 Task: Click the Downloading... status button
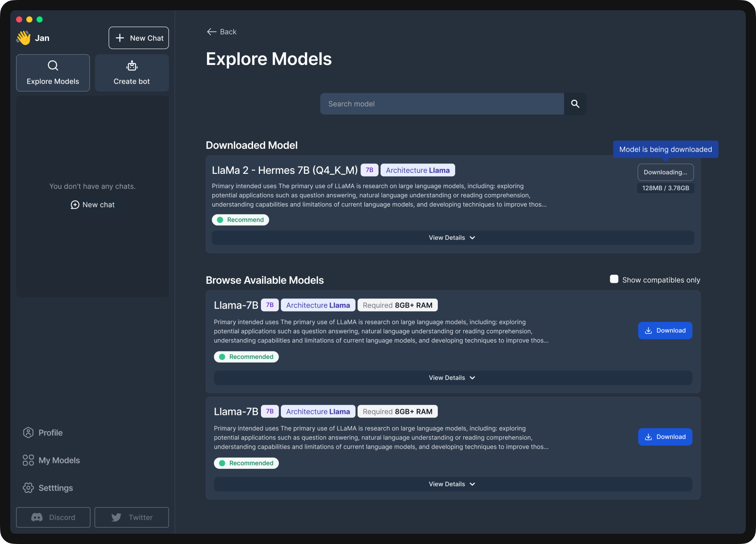(665, 172)
